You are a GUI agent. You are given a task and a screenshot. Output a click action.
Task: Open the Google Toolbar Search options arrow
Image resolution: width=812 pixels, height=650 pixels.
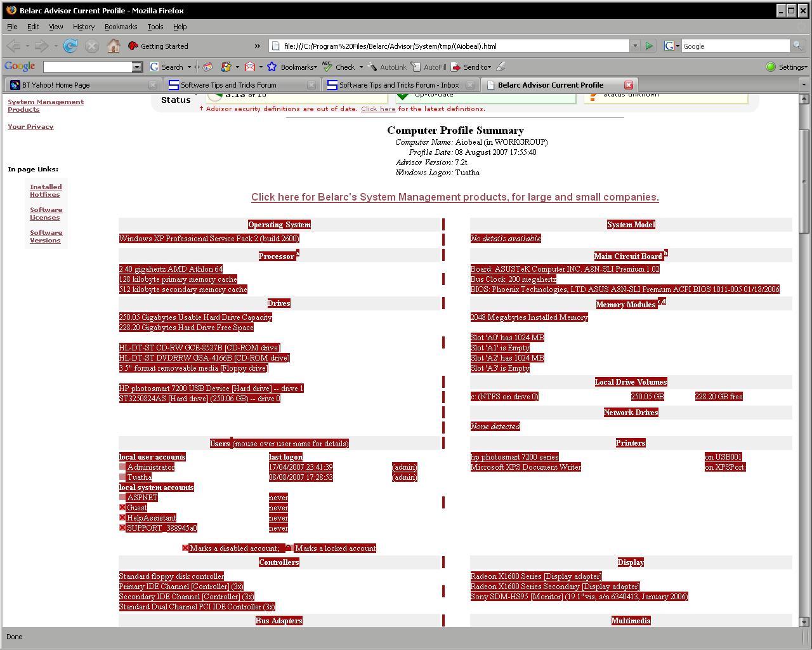point(189,67)
